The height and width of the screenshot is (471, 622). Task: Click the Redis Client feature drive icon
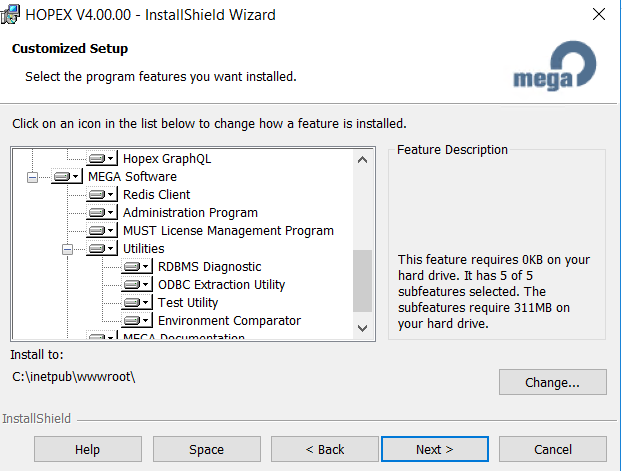click(101, 195)
